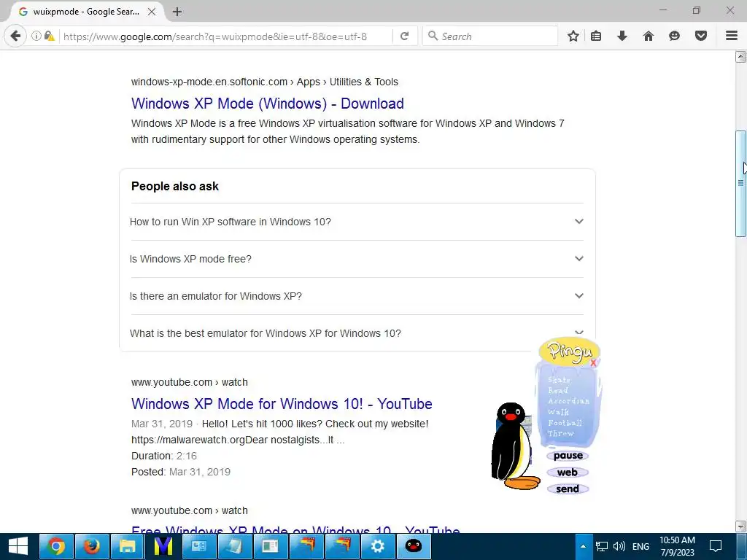The height and width of the screenshot is (560, 747).
Task: Click the padlock warning icon in address bar
Action: tap(49, 36)
